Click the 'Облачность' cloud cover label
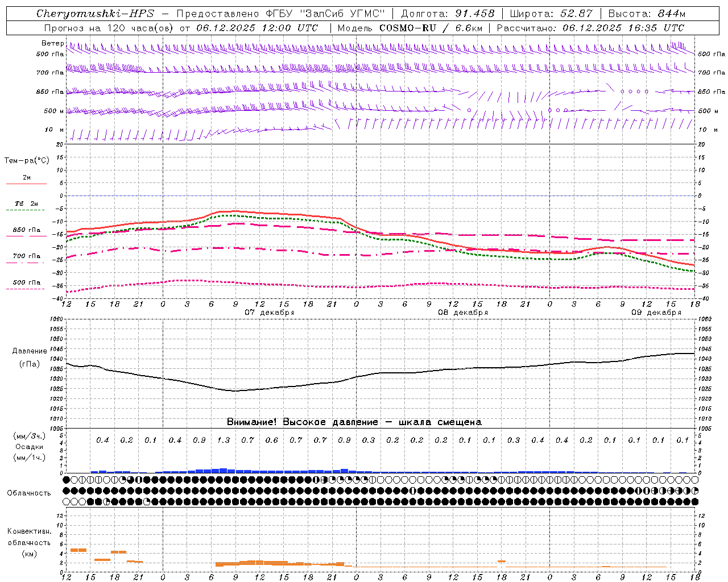Image resolution: width=728 pixels, height=582 pixels. pos(29,493)
